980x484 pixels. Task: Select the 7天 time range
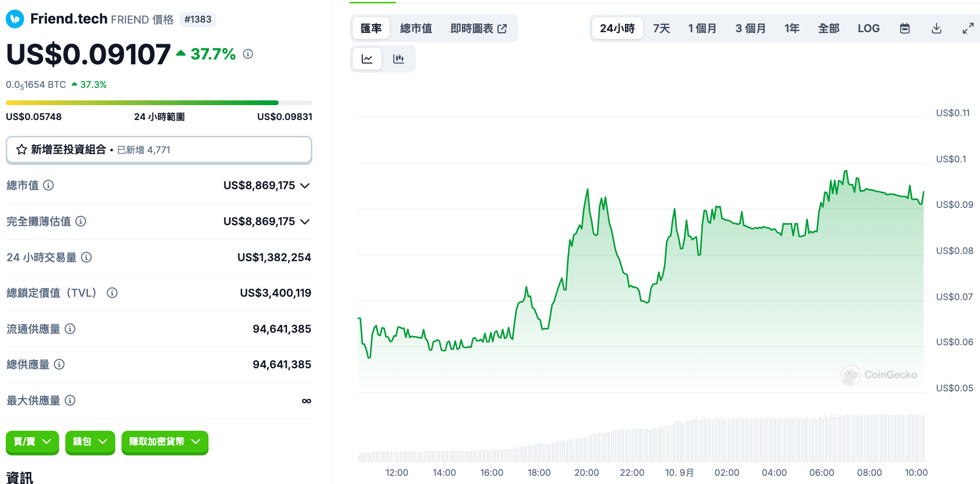(x=661, y=29)
